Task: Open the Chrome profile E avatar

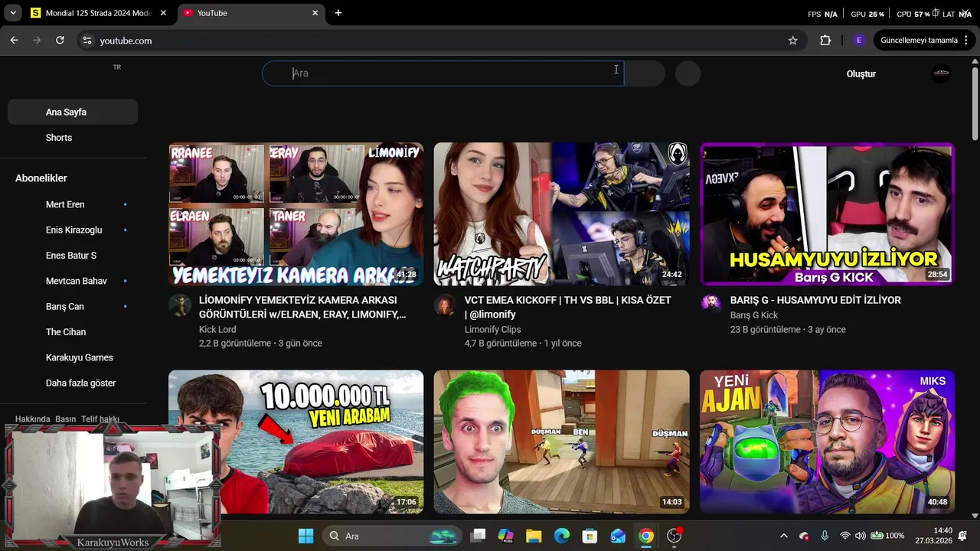Action: tap(859, 41)
